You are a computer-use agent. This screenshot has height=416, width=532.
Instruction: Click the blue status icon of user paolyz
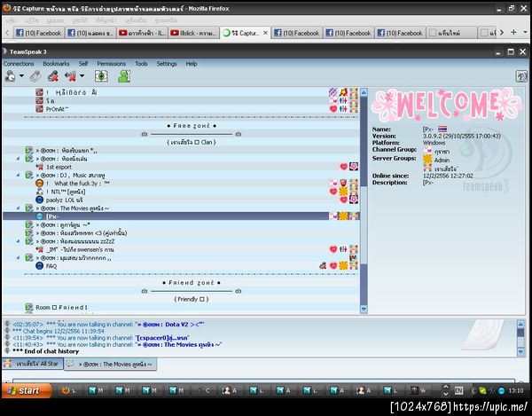pyautogui.click(x=39, y=200)
